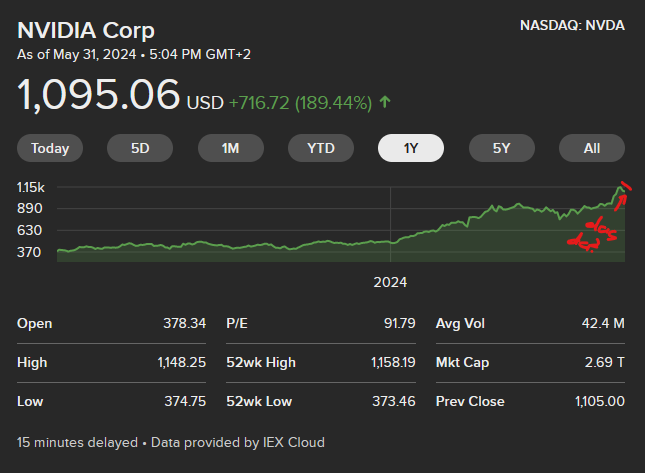Show the 1M price history

click(x=231, y=148)
